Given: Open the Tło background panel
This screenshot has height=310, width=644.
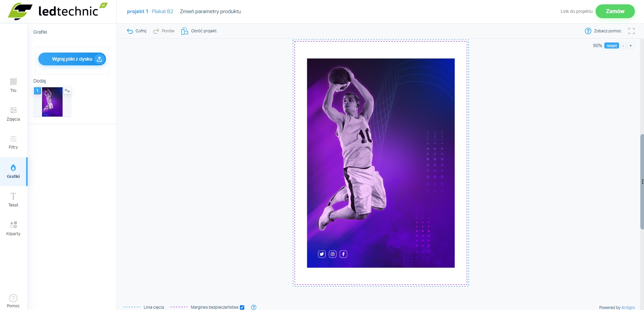Looking at the screenshot, I should pyautogui.click(x=13, y=86).
